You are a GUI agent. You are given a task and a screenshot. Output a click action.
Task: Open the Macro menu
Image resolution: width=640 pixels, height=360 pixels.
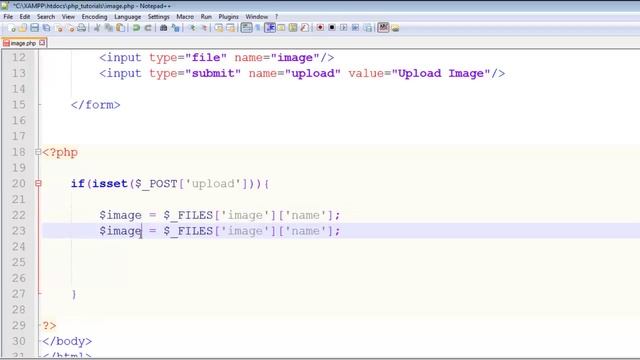click(x=185, y=17)
